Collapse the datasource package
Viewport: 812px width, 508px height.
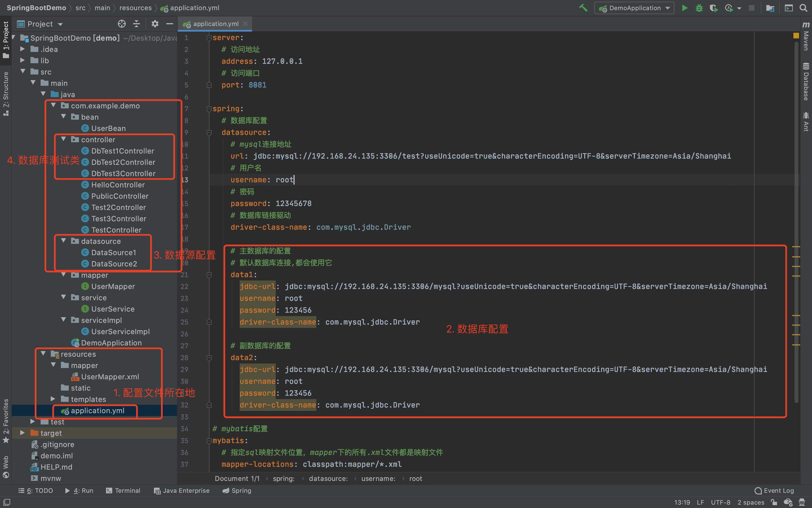pos(63,241)
